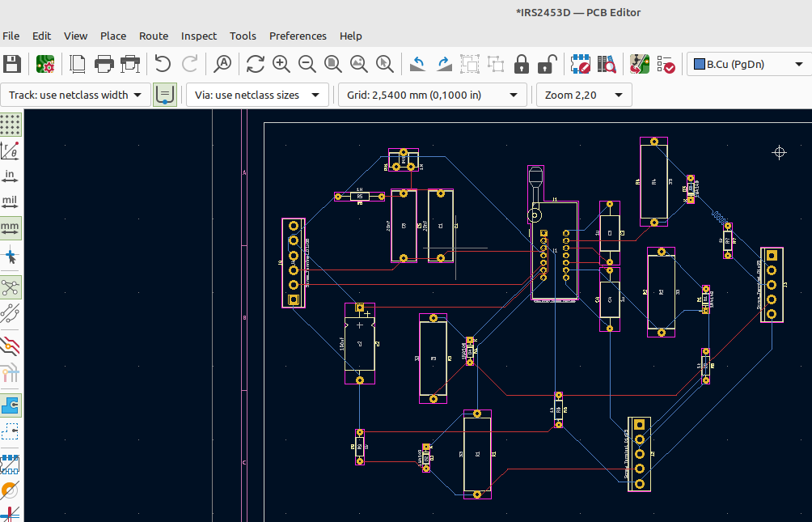Image resolution: width=812 pixels, height=522 pixels.
Task: Zoom out of the board
Action: tap(307, 64)
